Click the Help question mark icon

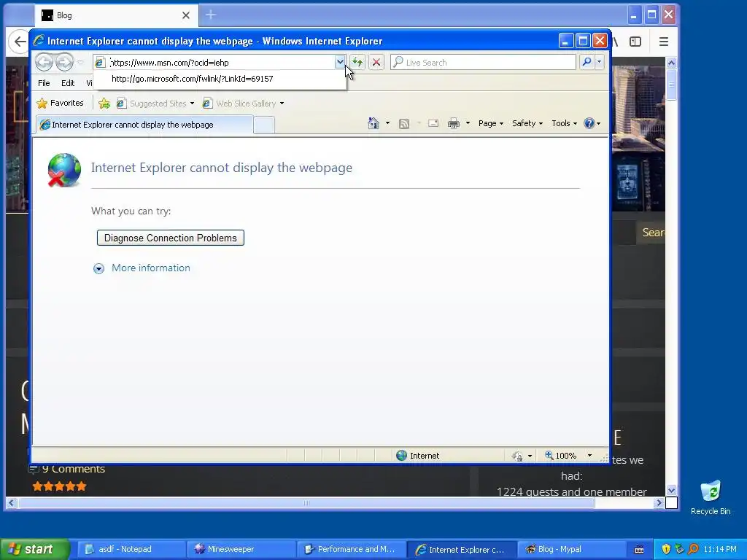pos(589,123)
